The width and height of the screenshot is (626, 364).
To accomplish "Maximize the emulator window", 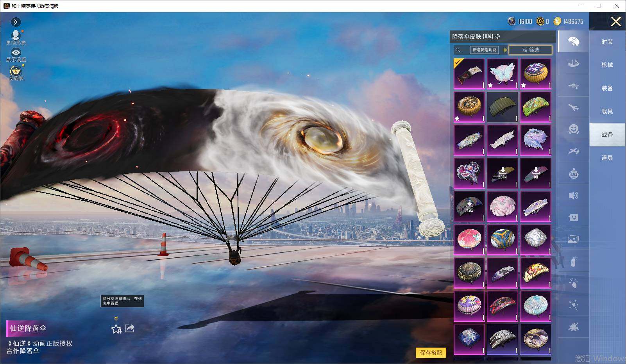I will click(x=599, y=6).
